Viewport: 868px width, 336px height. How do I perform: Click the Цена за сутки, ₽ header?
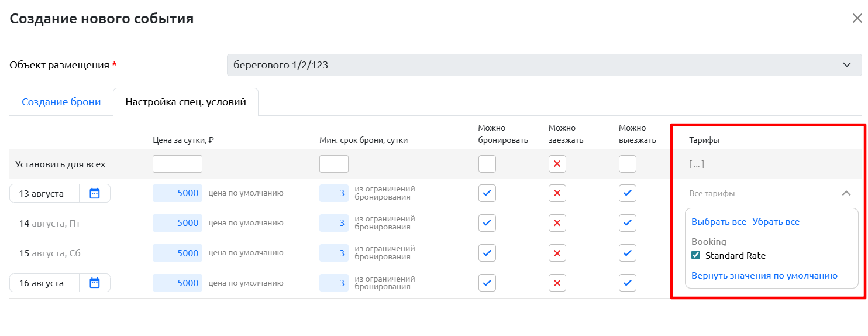[183, 140]
